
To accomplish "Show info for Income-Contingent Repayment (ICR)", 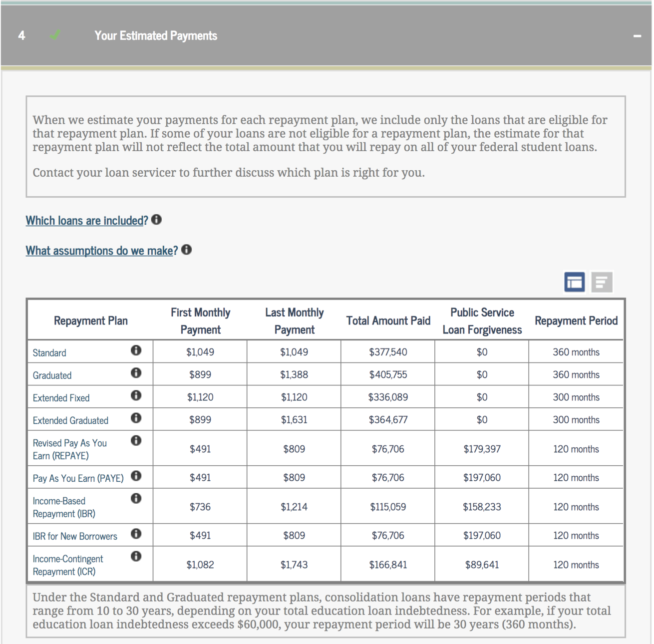I will [136, 556].
